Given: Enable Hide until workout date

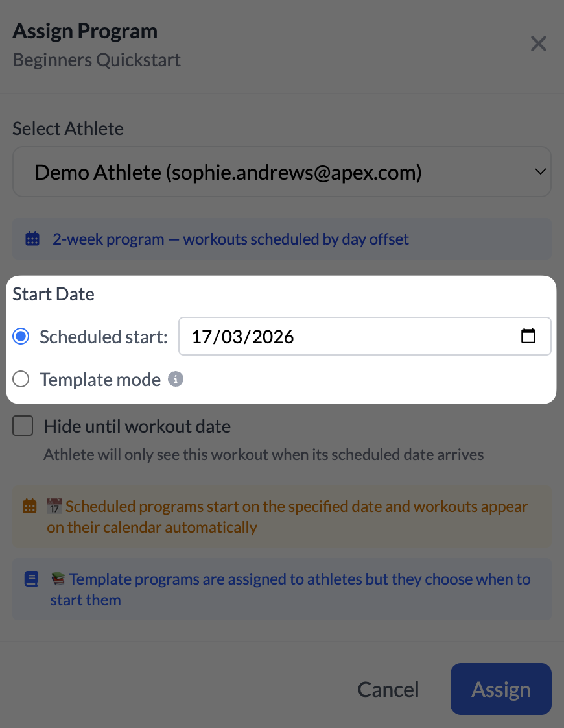Looking at the screenshot, I should pyautogui.click(x=23, y=426).
